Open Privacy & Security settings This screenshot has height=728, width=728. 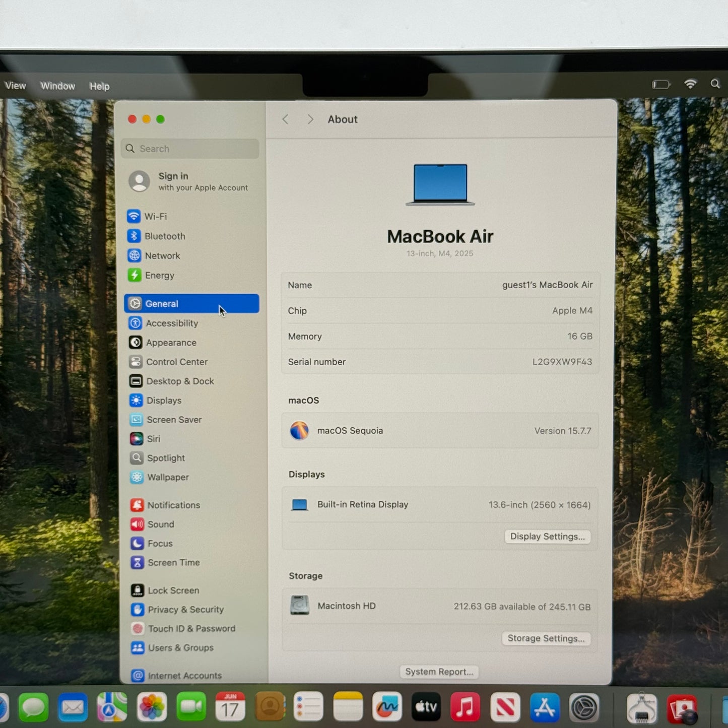[177, 610]
